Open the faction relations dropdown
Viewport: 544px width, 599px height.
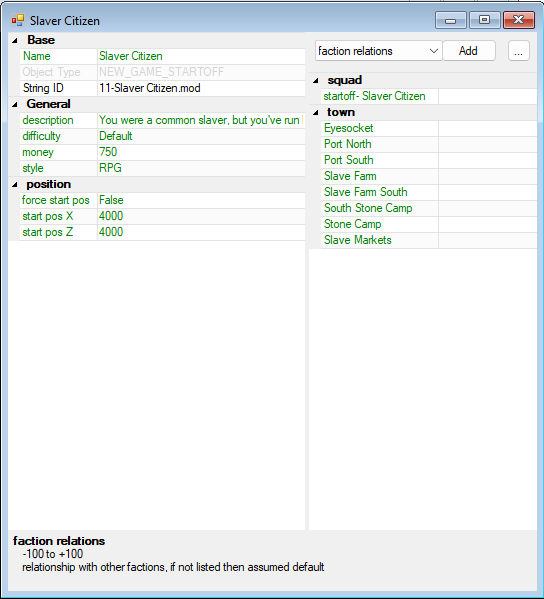coord(379,51)
